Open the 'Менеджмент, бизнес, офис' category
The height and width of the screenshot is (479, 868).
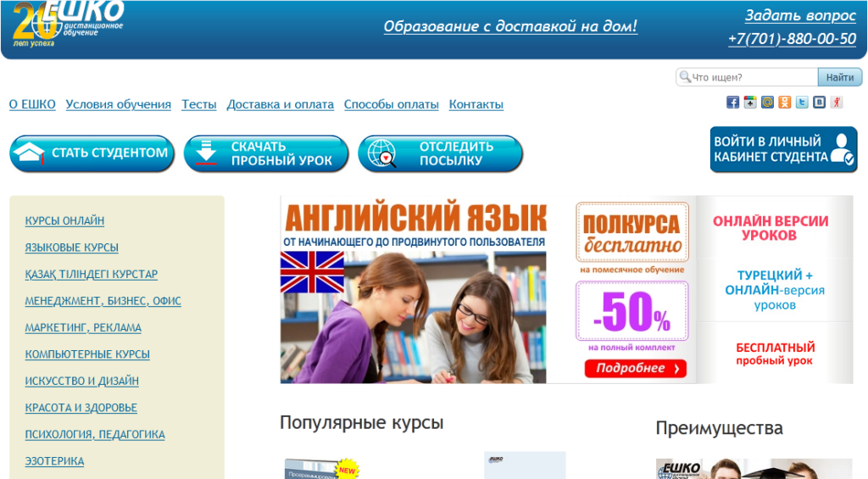point(103,301)
